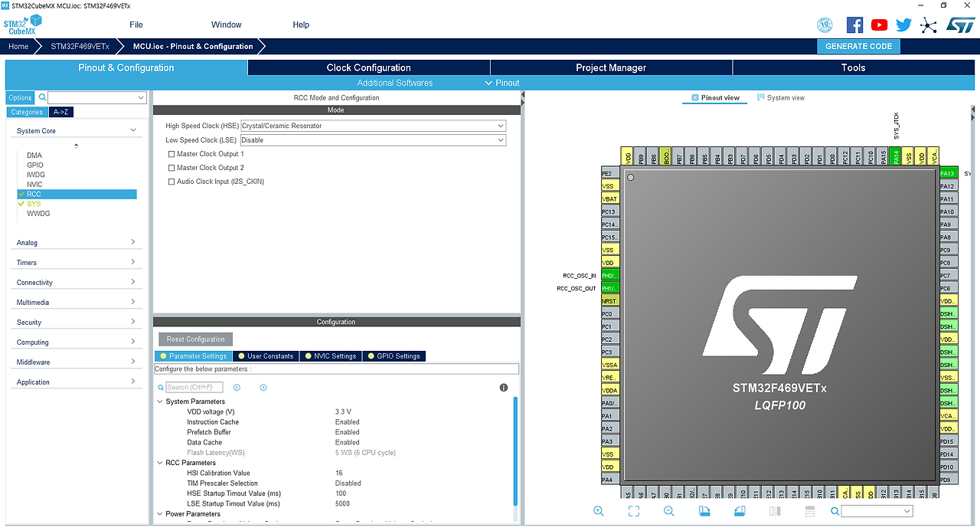Viewport: 980px width, 531px height.
Task: Enable Master Clock Output 1
Action: [x=171, y=153]
